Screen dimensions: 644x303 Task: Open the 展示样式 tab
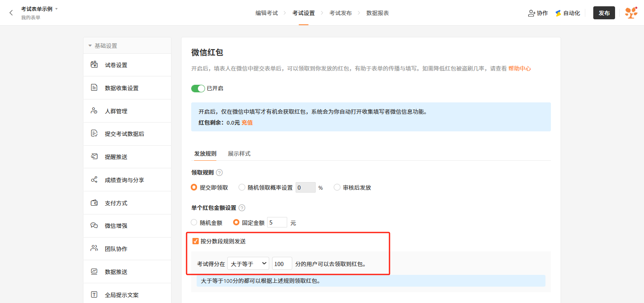239,154
